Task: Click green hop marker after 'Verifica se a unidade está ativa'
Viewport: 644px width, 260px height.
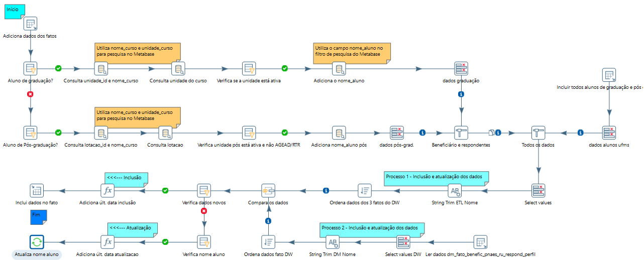Action: [x=285, y=68]
